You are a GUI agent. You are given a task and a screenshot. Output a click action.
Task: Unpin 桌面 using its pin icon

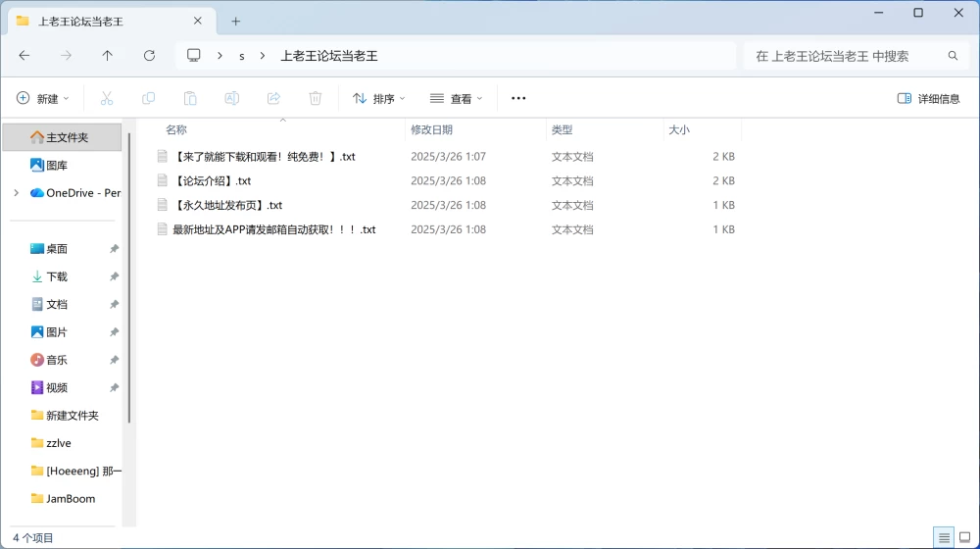coord(115,249)
